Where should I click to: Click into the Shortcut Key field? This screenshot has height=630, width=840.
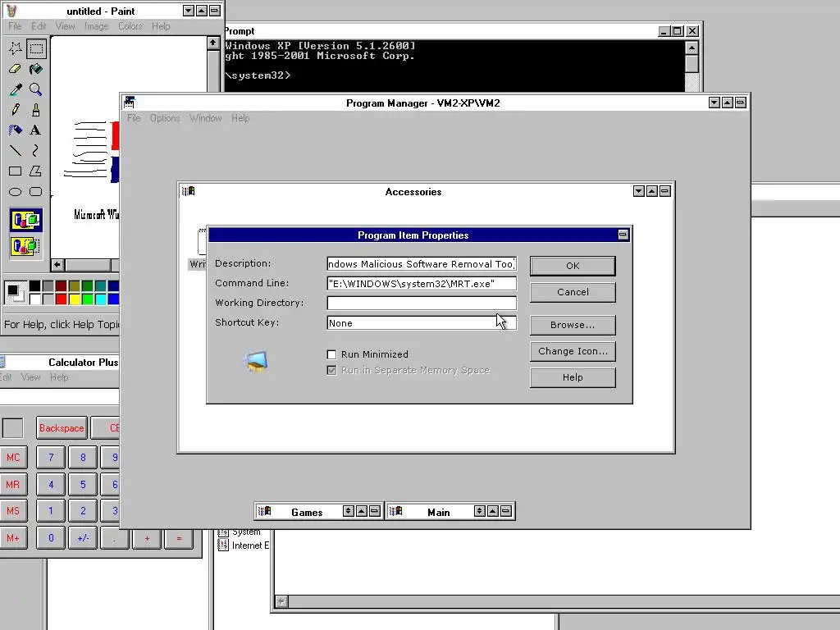coord(422,323)
